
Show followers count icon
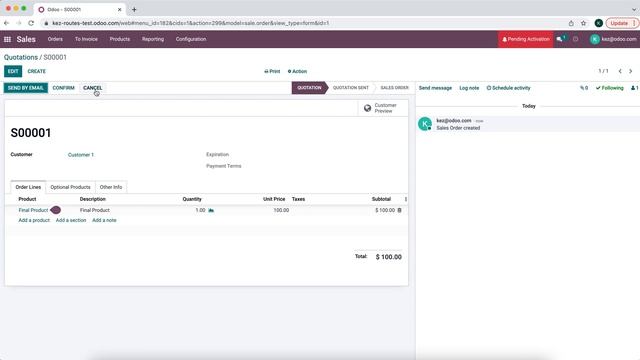coord(634,88)
